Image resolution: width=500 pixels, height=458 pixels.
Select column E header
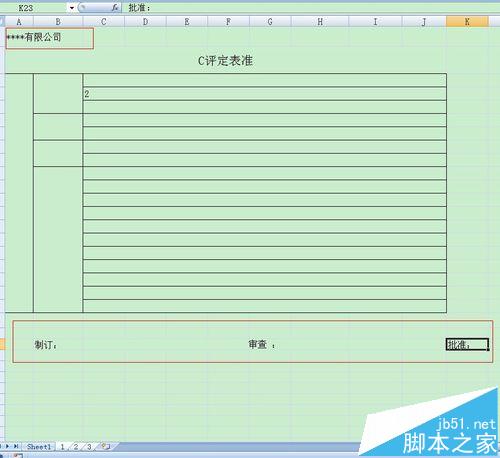(x=187, y=22)
